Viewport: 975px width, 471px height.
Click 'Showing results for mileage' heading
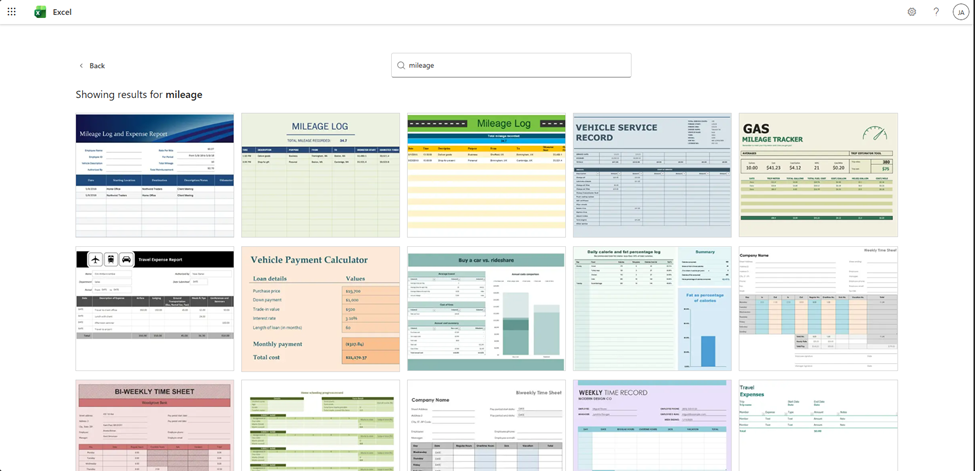tap(139, 95)
